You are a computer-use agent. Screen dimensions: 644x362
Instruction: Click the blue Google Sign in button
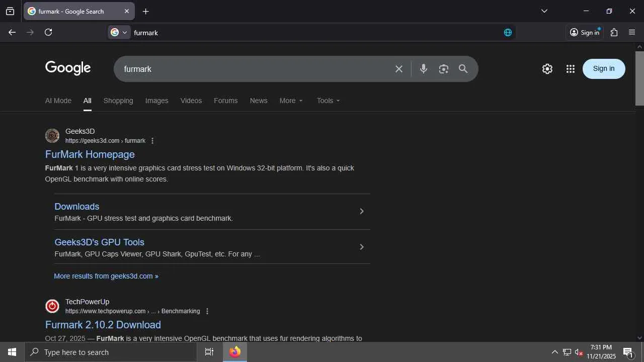click(604, 69)
